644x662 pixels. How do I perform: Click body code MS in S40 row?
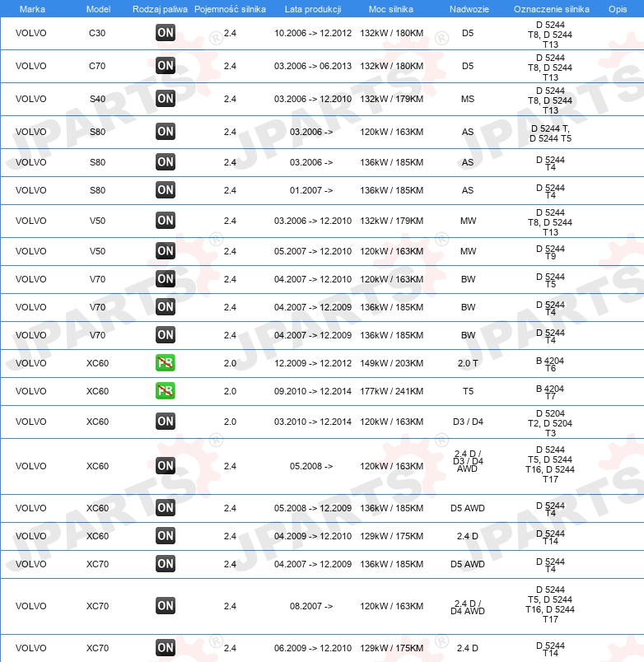coord(468,99)
